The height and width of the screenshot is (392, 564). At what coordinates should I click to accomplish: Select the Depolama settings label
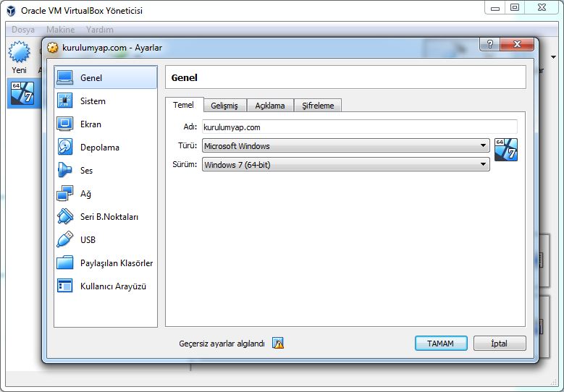(x=100, y=148)
